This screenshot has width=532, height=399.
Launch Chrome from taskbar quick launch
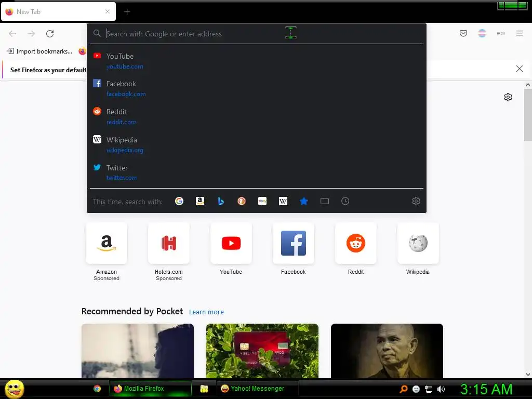pos(97,389)
